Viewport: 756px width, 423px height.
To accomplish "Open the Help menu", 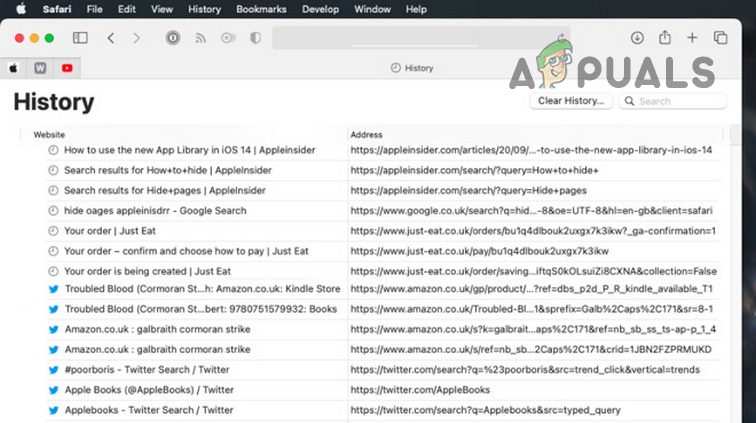I will pyautogui.click(x=416, y=9).
